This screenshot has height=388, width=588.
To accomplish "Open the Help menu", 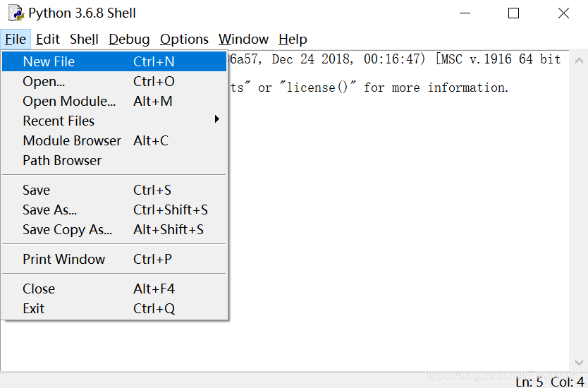I will point(293,40).
